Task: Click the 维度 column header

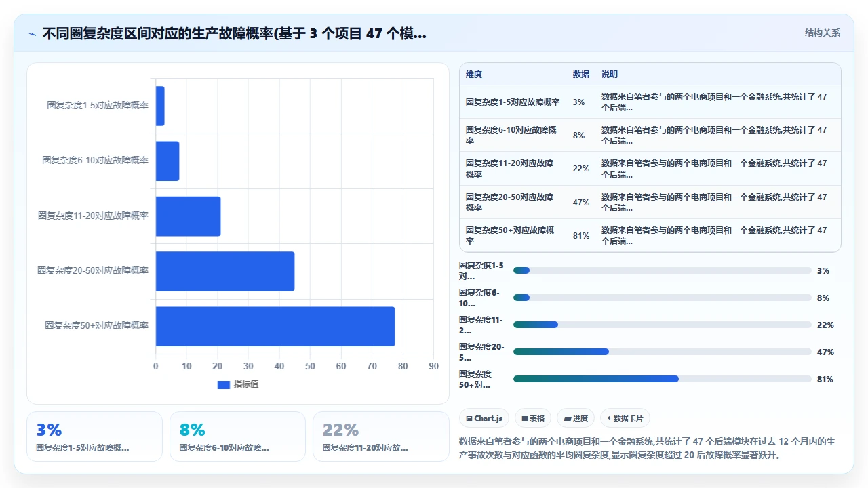Action: [x=474, y=75]
